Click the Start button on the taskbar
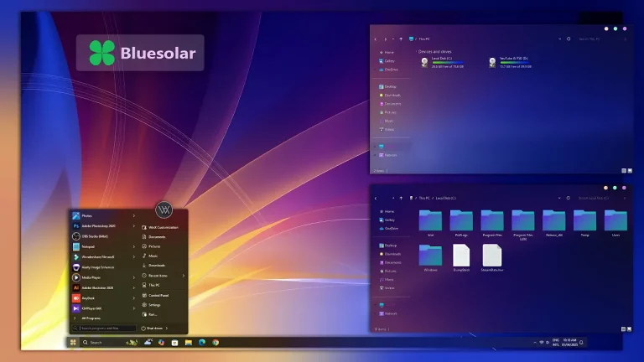Image resolution: width=644 pixels, height=362 pixels. tap(73, 342)
